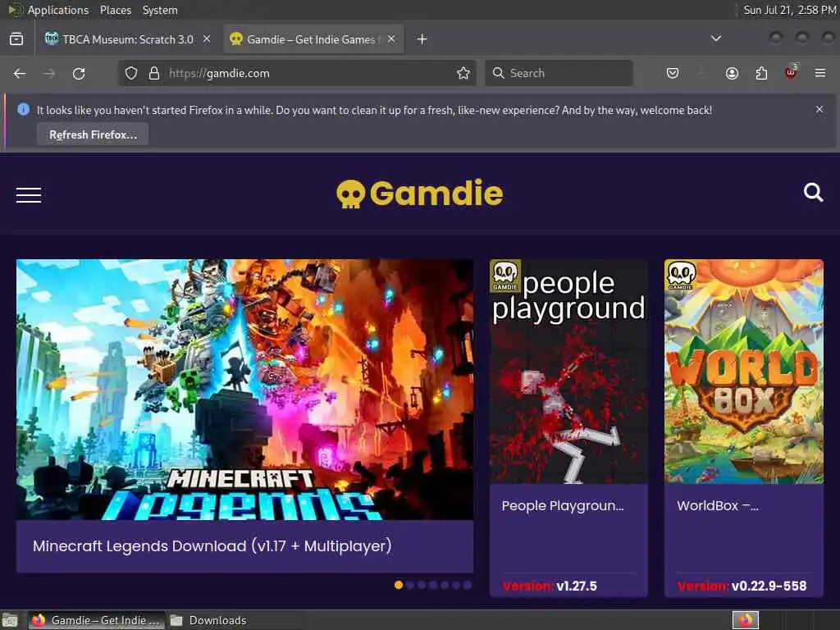The width and height of the screenshot is (840, 630).
Task: Click into the Firefox Search box
Action: coord(559,73)
